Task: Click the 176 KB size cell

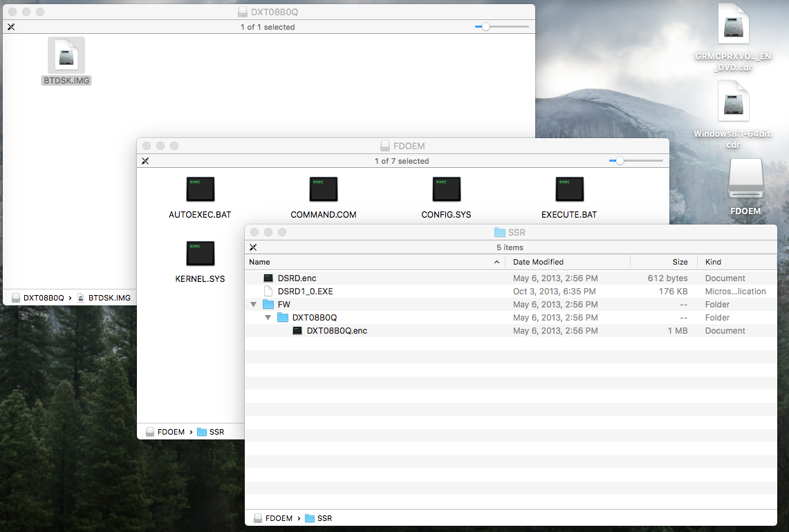Action: tap(674, 291)
